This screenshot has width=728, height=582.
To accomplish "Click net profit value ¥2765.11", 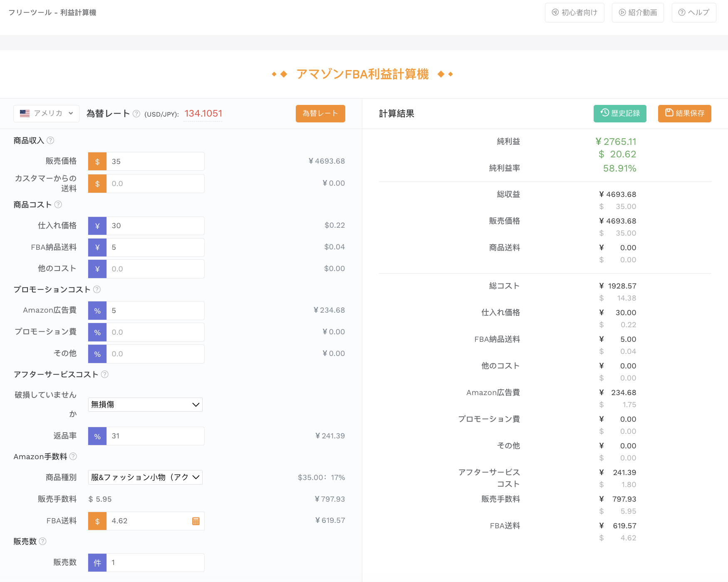I will (x=616, y=142).
